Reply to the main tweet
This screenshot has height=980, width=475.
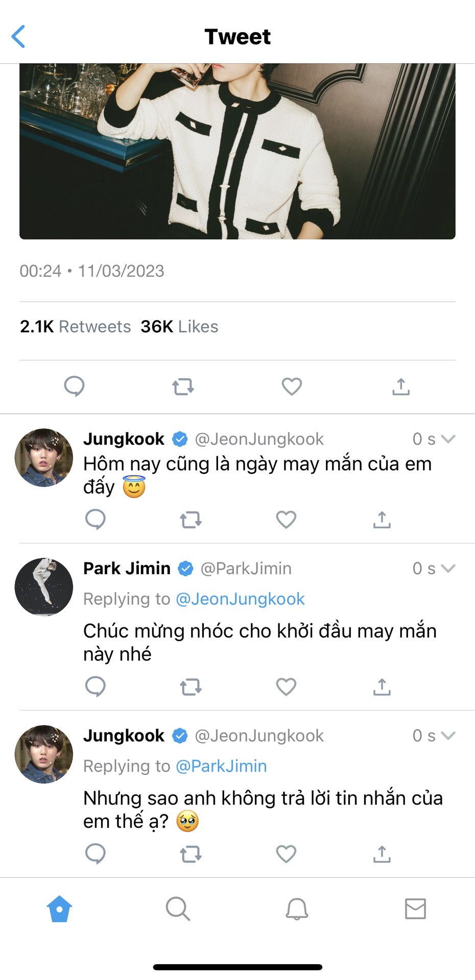tap(74, 386)
